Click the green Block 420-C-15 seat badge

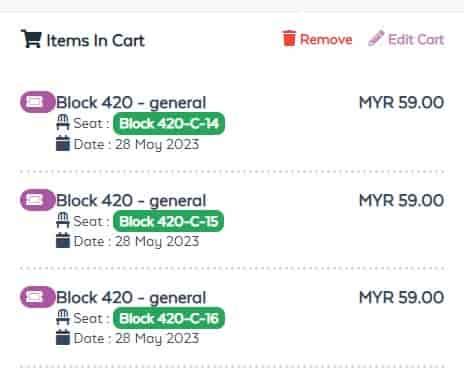(169, 221)
